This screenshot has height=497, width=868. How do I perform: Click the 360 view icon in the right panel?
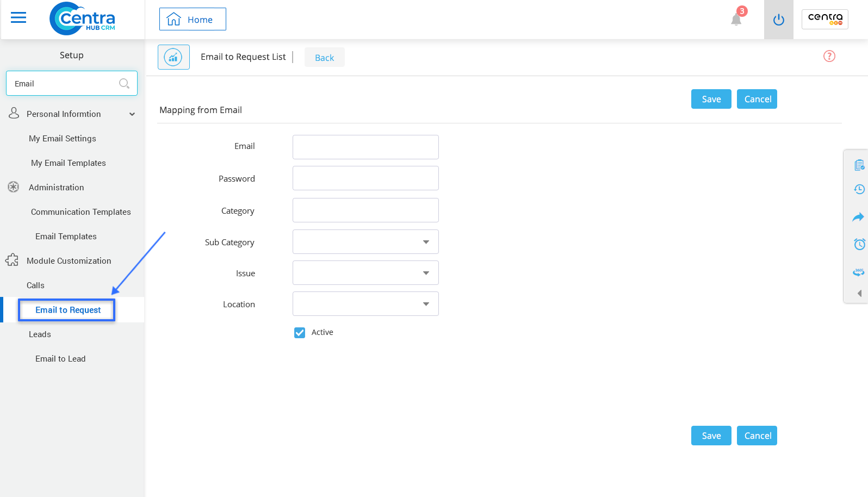pos(859,272)
